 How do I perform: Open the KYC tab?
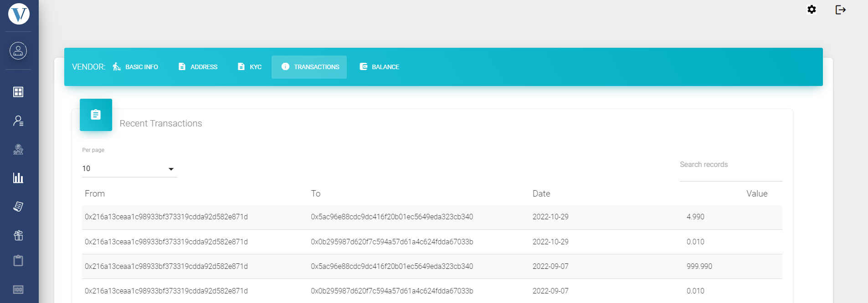pos(249,67)
